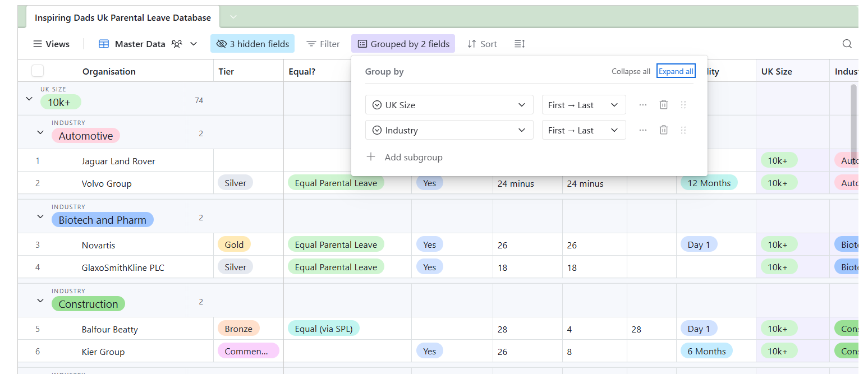Viewport: 868px width, 374px height.
Task: Click the collaborators icon next to Master Data
Action: (177, 44)
